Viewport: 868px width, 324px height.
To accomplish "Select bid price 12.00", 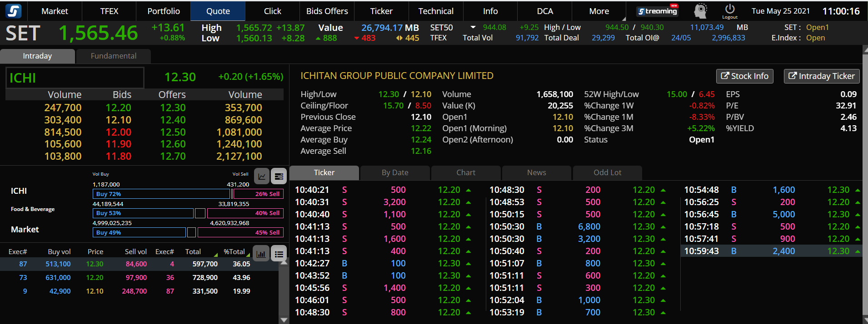I will coord(118,132).
